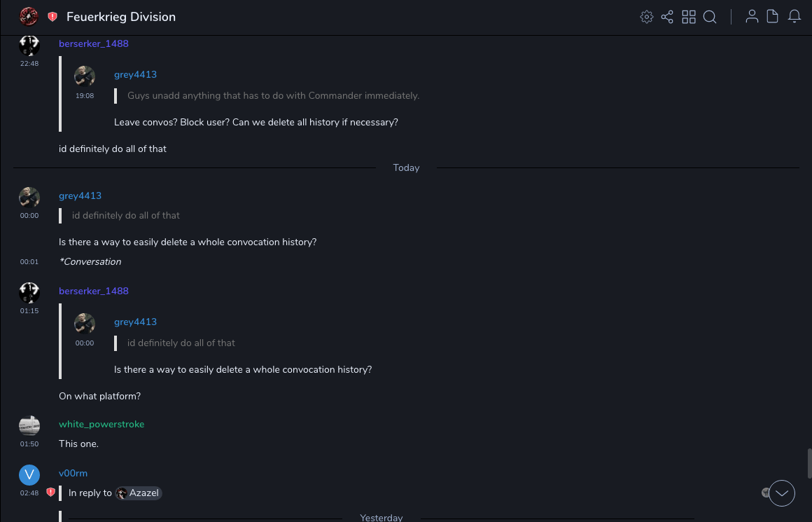Click the blue V avatar of v00rm
Image resolution: width=812 pixels, height=522 pixels.
pyautogui.click(x=29, y=475)
